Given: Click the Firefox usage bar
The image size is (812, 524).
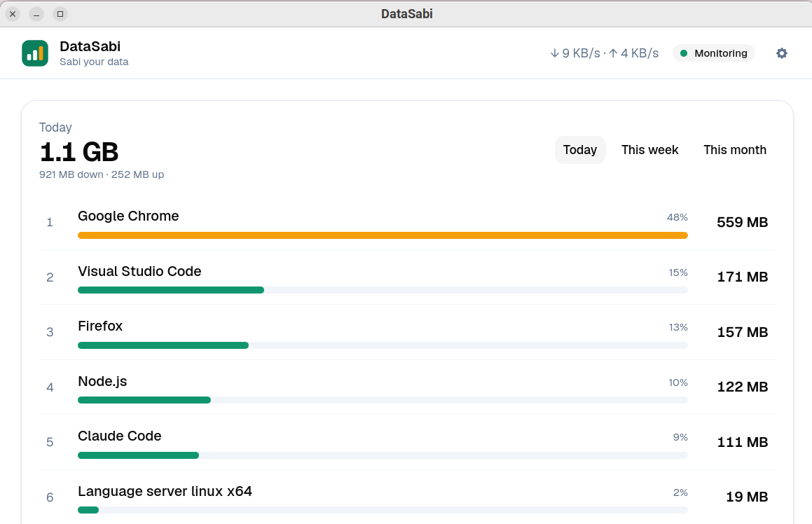Looking at the screenshot, I should [383, 345].
